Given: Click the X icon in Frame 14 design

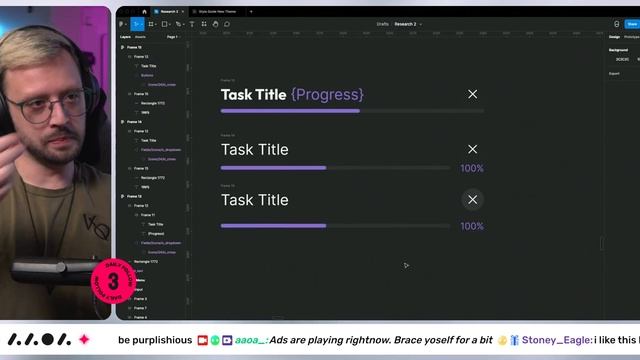Looking at the screenshot, I should click(x=472, y=149).
